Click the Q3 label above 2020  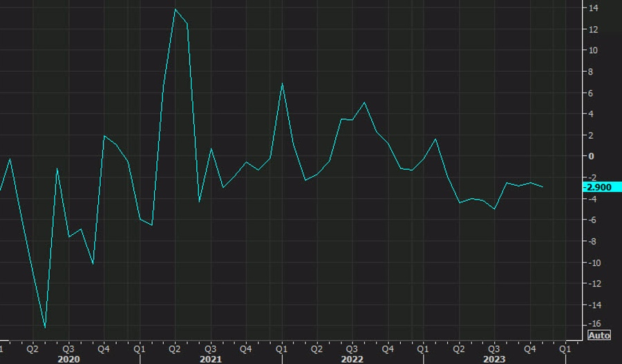pos(68,349)
